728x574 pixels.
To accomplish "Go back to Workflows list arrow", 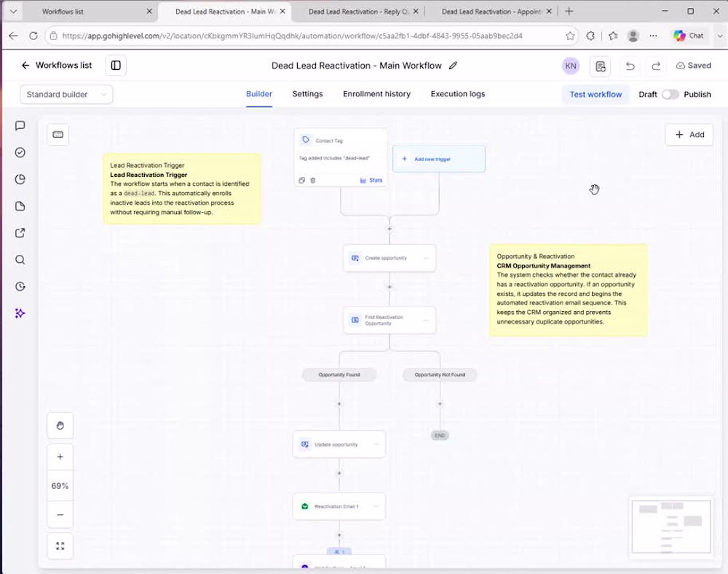I will 25,66.
